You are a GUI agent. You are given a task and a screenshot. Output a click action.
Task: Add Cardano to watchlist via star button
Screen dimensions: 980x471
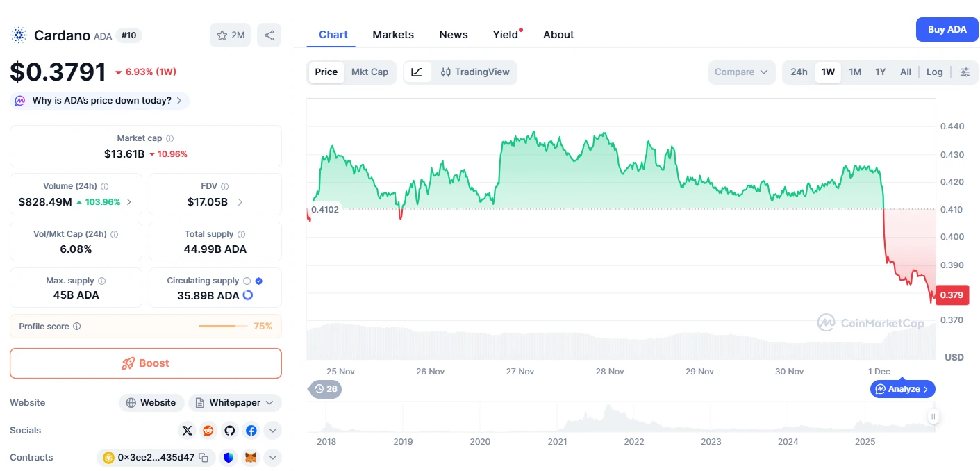(231, 35)
